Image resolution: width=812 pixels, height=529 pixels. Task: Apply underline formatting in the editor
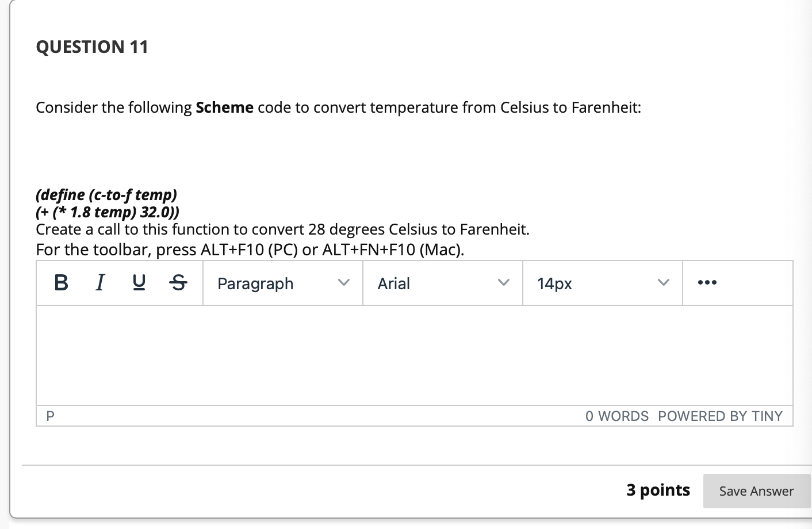(x=139, y=282)
